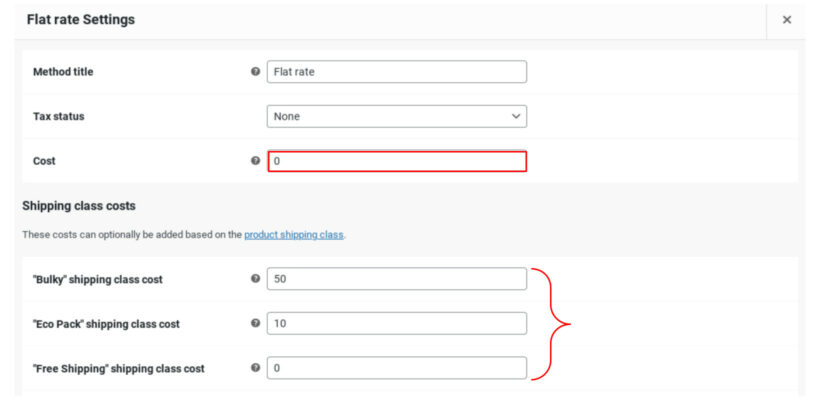Viewport: 820px width, 400px height.
Task: Click into the Cost input box
Action: tap(396, 161)
